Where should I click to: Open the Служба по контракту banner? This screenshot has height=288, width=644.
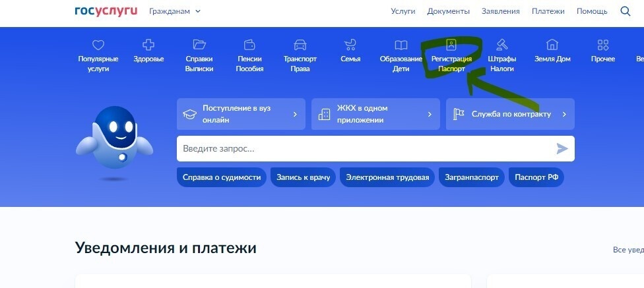click(x=510, y=114)
